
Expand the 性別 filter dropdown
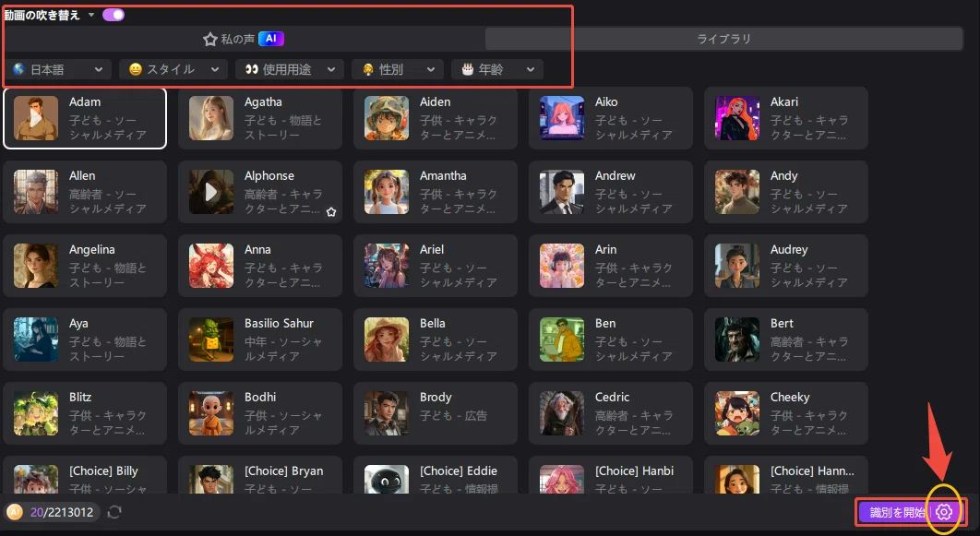click(397, 69)
